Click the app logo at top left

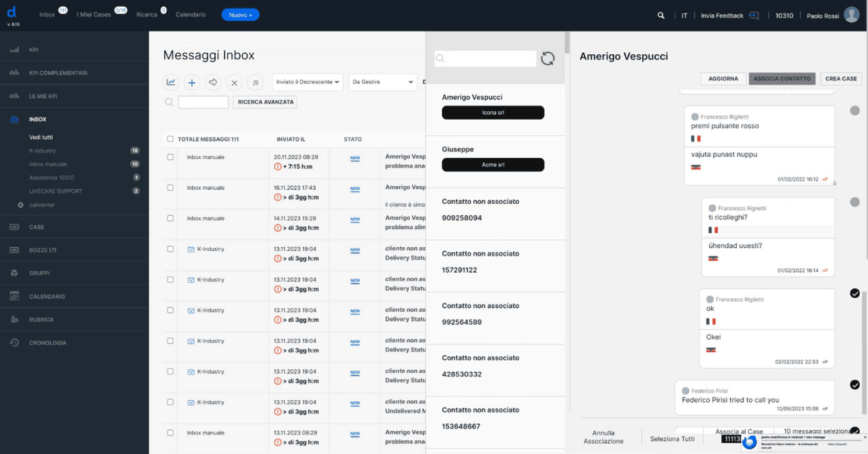point(12,12)
